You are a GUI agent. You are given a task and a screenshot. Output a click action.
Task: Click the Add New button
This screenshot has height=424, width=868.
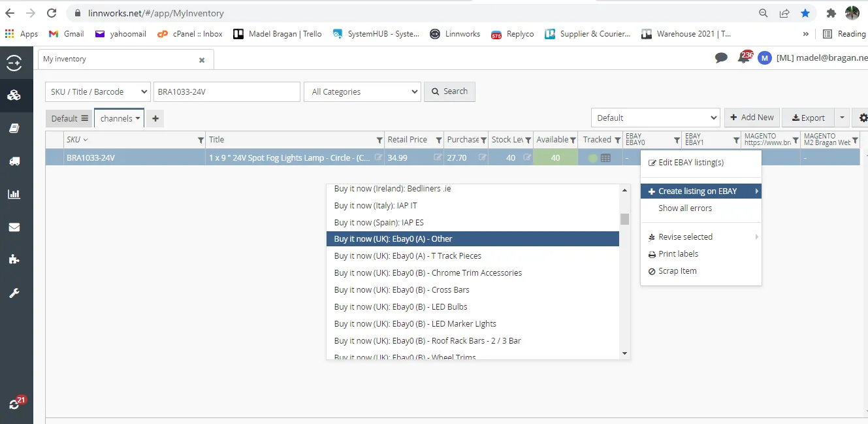pyautogui.click(x=752, y=118)
